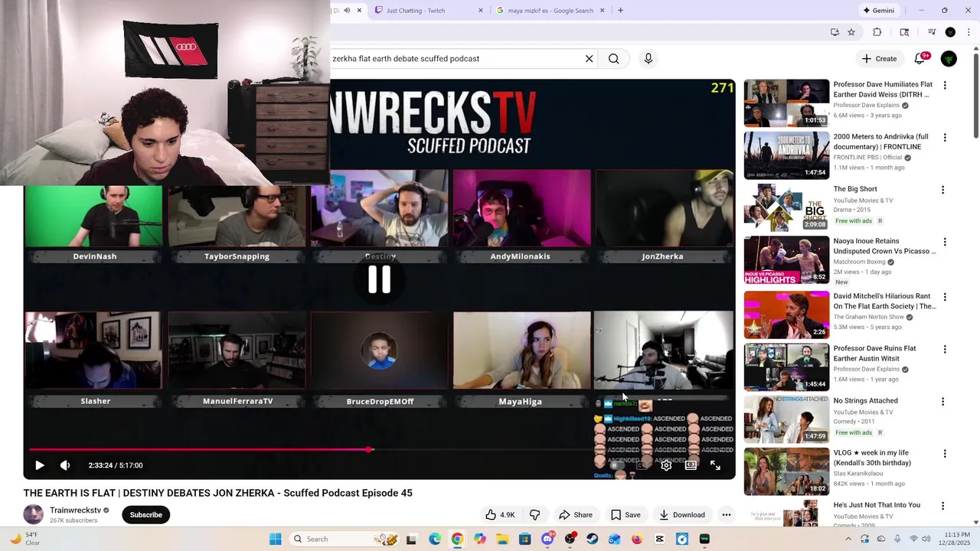Open Professor Dave Humiliates Flat Earther thumbnail
980x551 pixels.
click(x=786, y=103)
